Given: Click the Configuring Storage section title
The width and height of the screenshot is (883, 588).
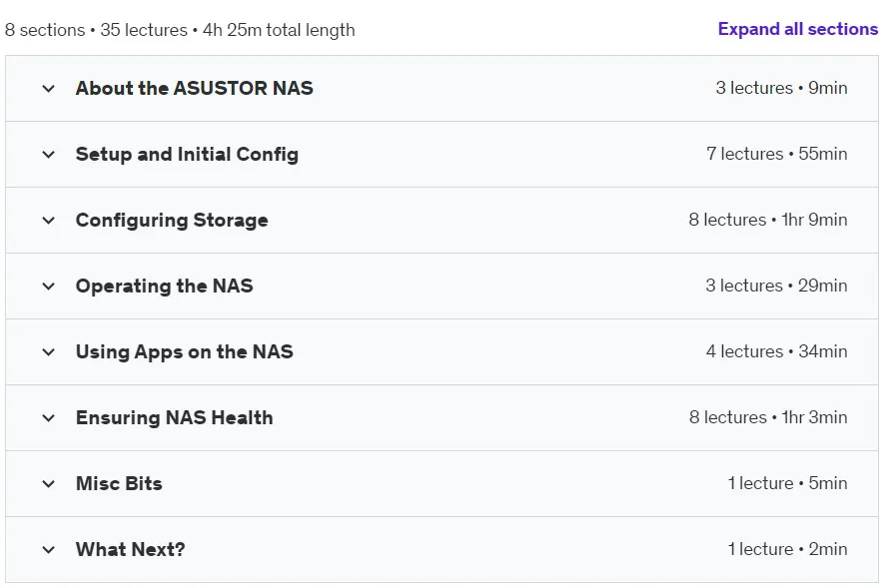Looking at the screenshot, I should [172, 220].
